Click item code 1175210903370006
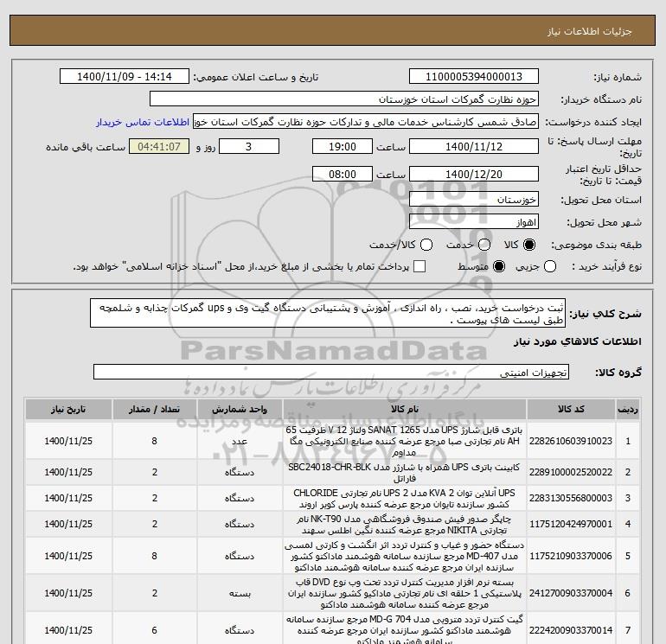The image size is (666, 644). click(571, 556)
